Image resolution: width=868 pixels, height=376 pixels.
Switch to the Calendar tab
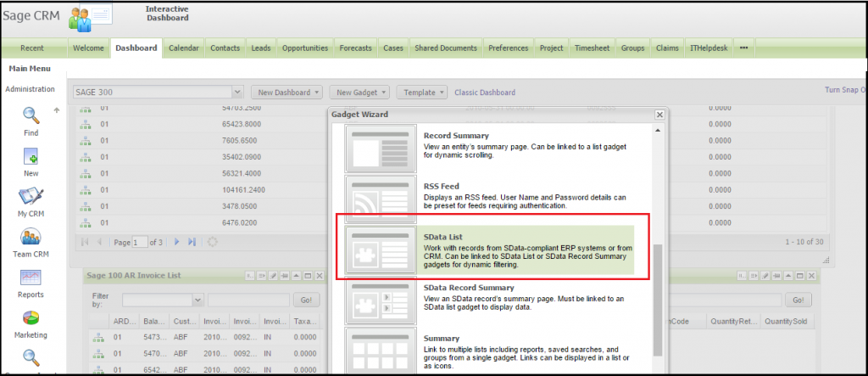coord(184,48)
